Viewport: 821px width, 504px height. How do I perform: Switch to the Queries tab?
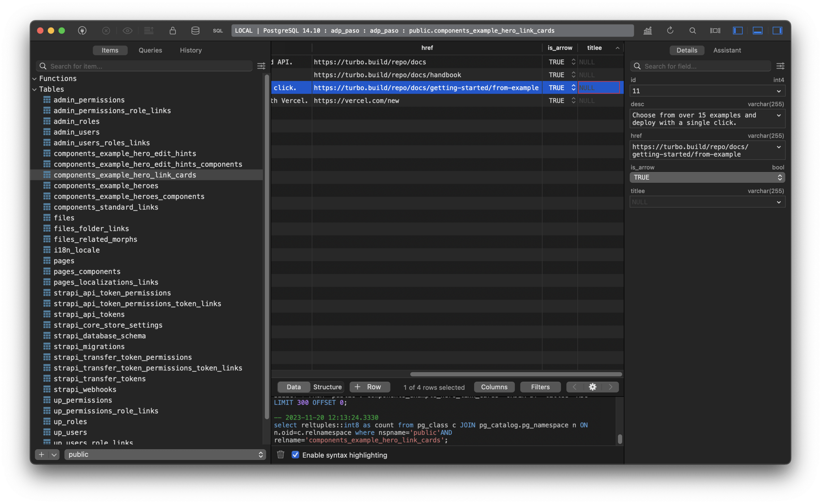[150, 50]
